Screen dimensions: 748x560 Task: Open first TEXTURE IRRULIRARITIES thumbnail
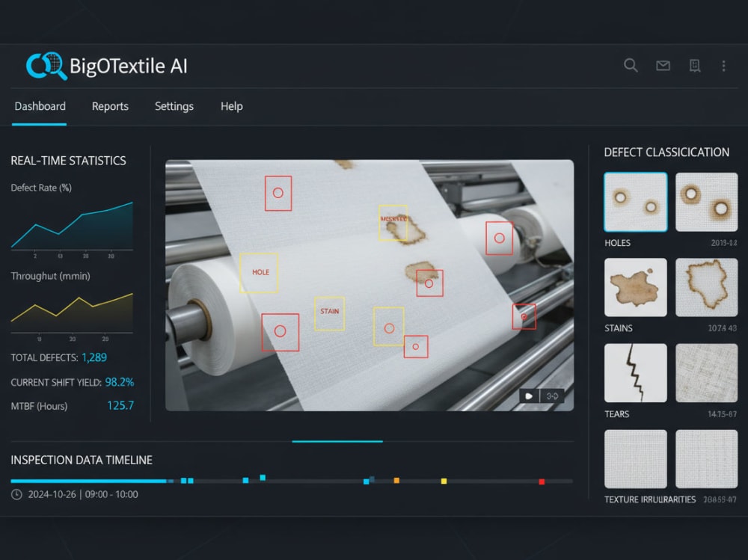[635, 459]
